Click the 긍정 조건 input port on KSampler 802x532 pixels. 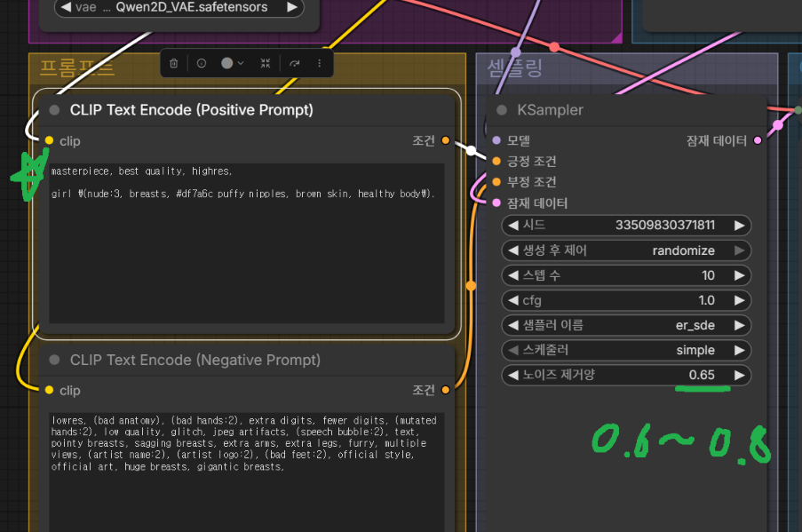(x=496, y=161)
